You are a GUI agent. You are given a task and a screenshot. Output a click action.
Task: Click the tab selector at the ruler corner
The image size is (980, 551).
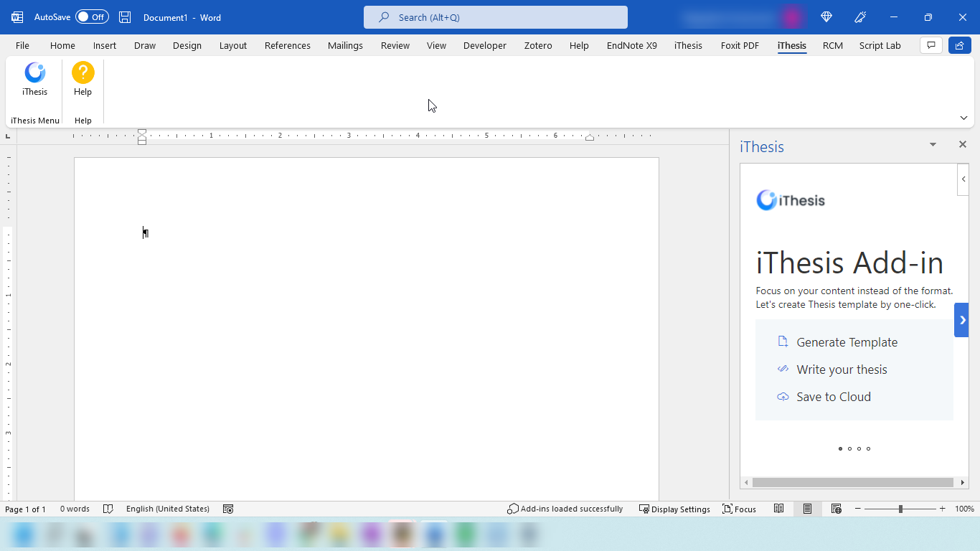(x=8, y=136)
